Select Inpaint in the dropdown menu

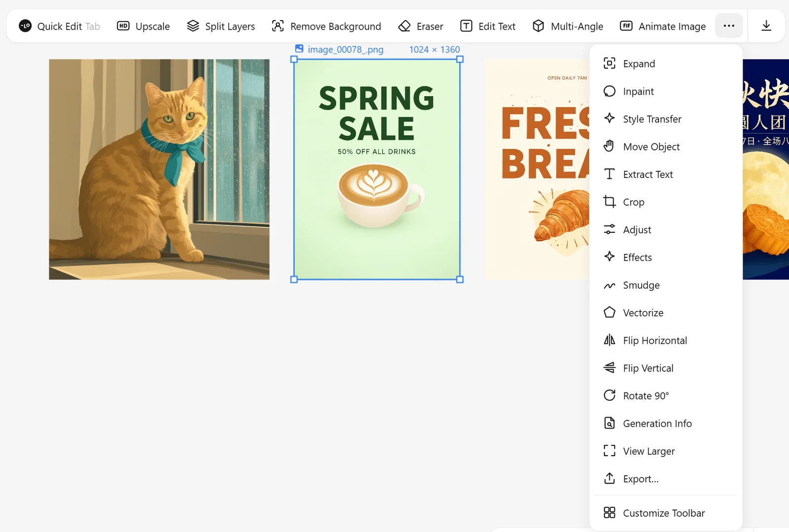pos(666,91)
